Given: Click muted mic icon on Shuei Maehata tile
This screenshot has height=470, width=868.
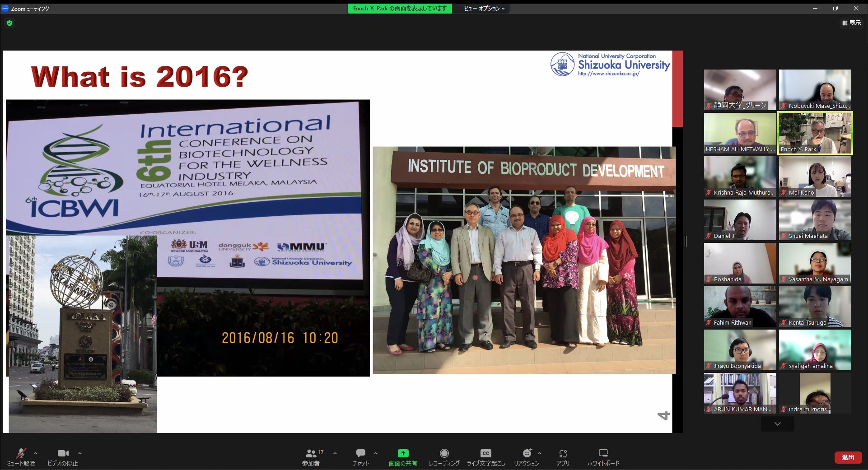Looking at the screenshot, I should click(784, 236).
